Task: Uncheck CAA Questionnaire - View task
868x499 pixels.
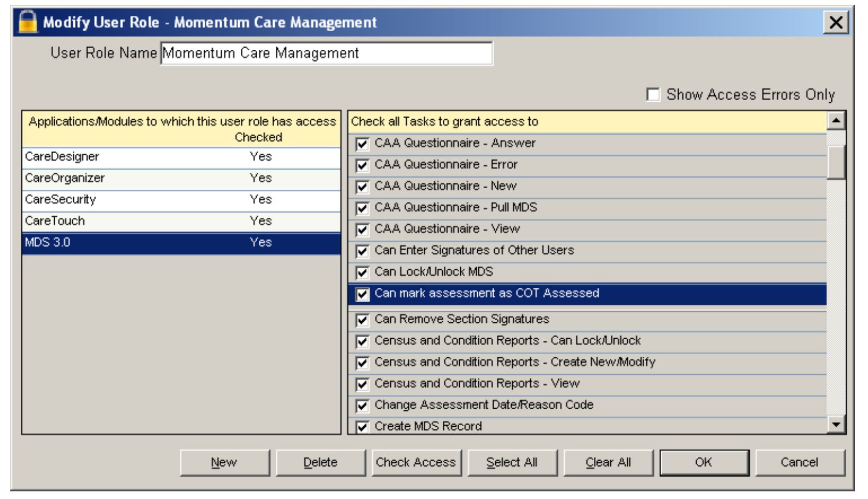Action: (x=362, y=229)
